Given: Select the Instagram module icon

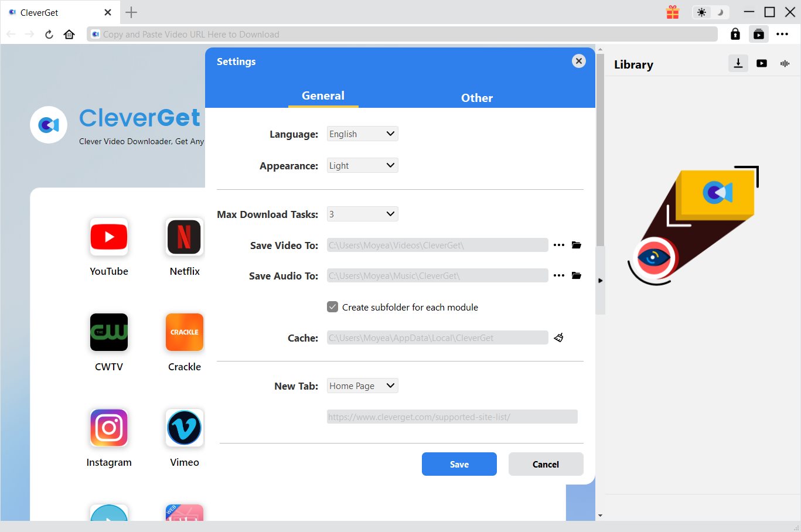Looking at the screenshot, I should pos(108,428).
